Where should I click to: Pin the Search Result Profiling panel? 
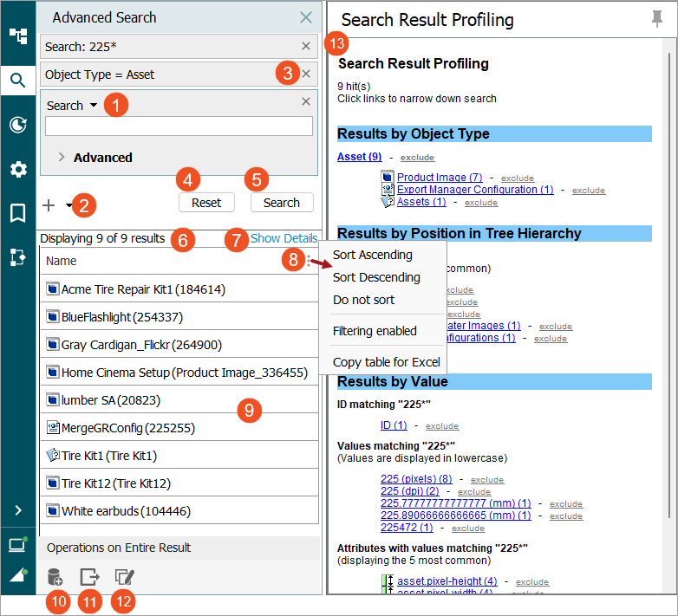point(657,18)
